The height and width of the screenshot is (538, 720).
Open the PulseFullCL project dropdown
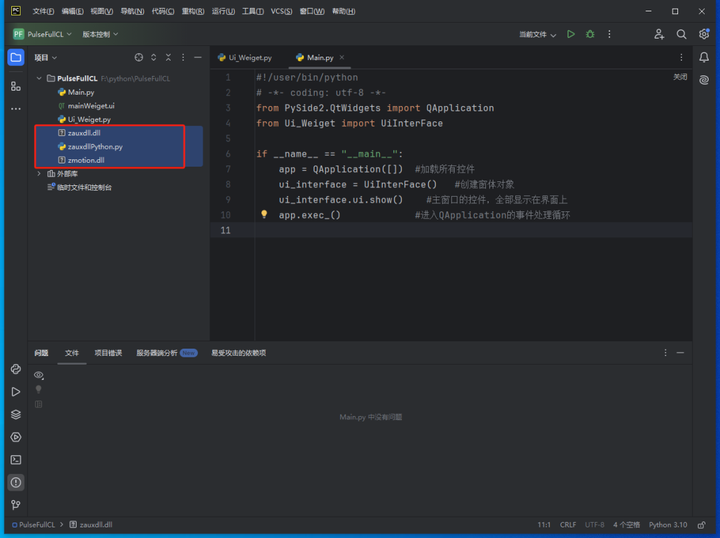click(x=42, y=34)
